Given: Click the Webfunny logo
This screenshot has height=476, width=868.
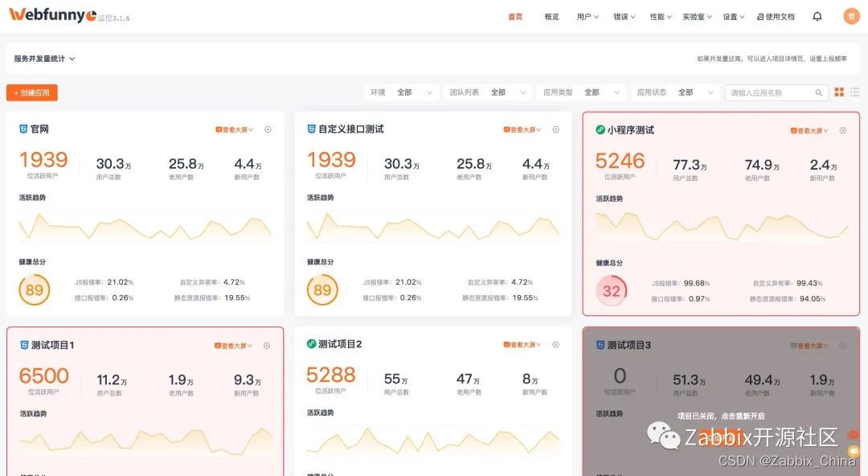Looking at the screenshot, I should click(x=53, y=15).
